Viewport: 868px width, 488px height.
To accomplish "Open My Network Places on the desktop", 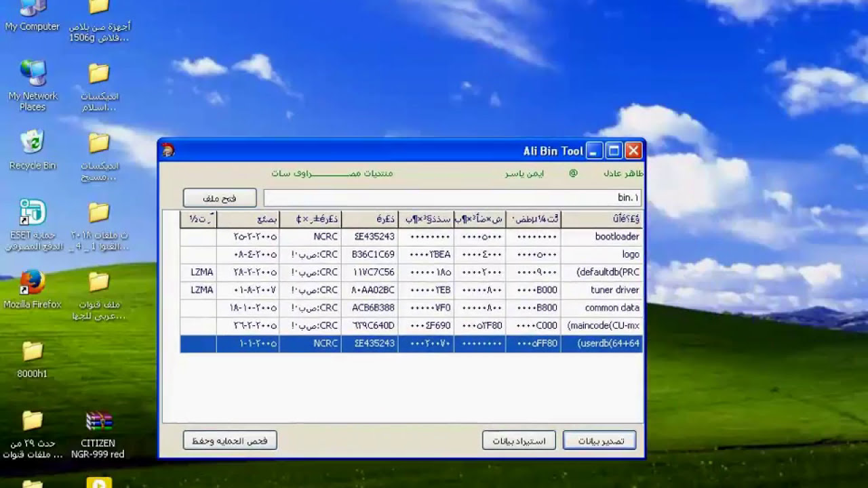I will click(x=33, y=86).
